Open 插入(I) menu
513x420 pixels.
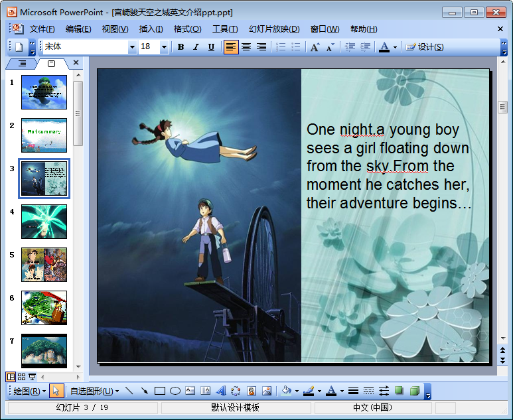click(151, 29)
